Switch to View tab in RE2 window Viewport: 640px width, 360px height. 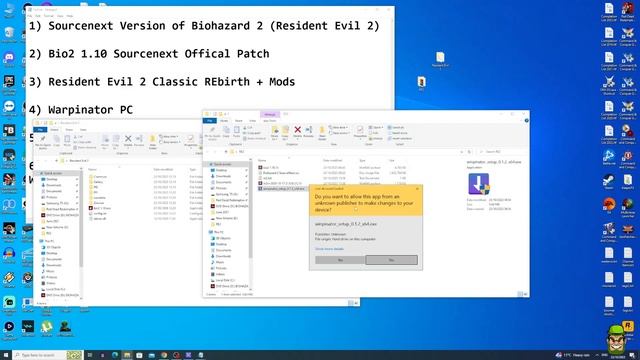tap(252, 121)
